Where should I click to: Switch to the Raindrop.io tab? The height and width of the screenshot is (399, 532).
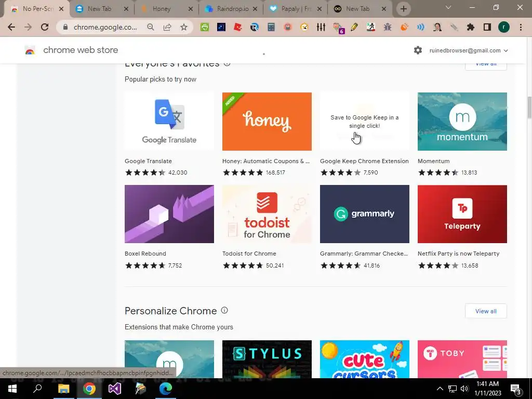click(231, 9)
